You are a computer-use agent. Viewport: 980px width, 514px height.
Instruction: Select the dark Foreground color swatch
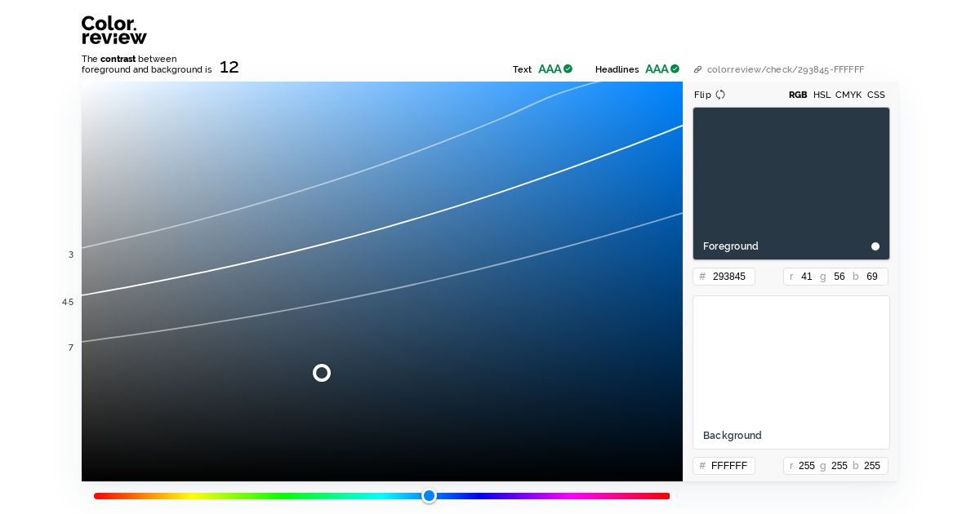(791, 184)
